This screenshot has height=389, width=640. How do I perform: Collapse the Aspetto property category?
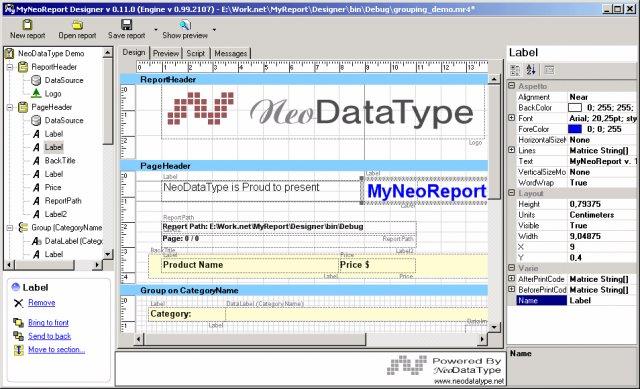(511, 86)
